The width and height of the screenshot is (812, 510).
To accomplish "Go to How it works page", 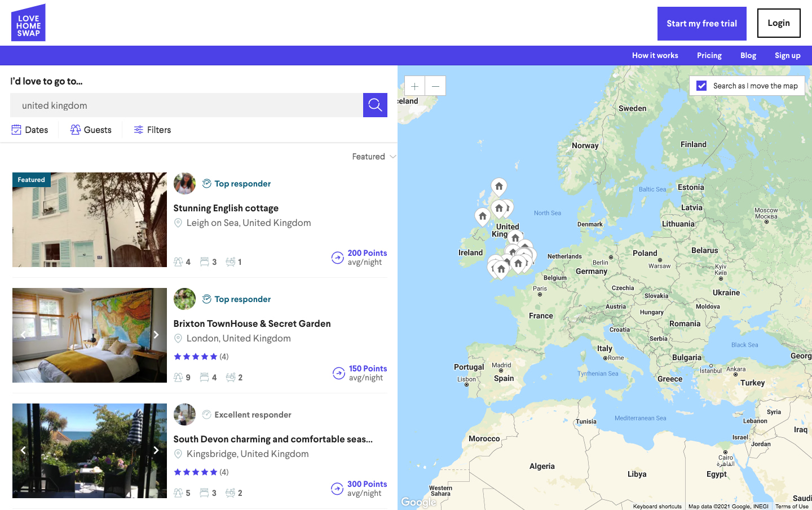I will click(655, 55).
